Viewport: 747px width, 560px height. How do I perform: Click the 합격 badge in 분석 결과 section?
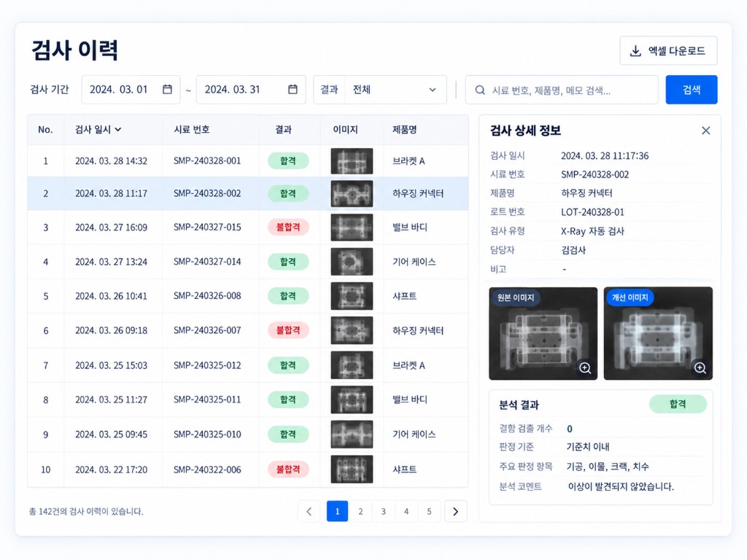[678, 404]
